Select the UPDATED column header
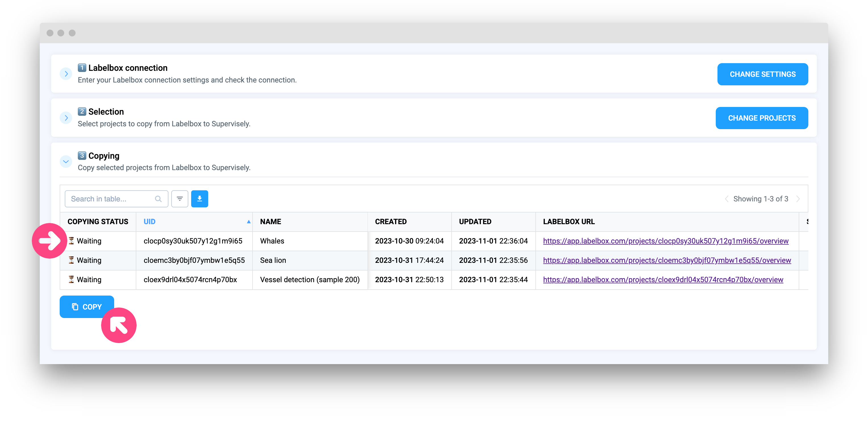The width and height of the screenshot is (868, 421). 475,222
